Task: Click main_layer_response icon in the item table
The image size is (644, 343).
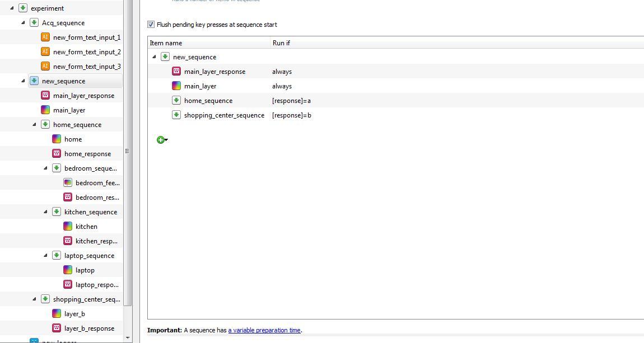Action: [176, 72]
